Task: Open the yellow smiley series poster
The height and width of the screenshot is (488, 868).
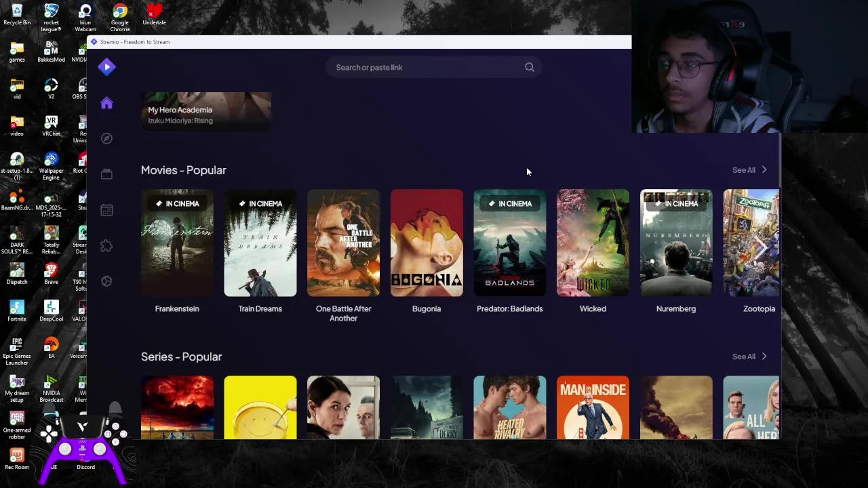Action: click(260, 407)
